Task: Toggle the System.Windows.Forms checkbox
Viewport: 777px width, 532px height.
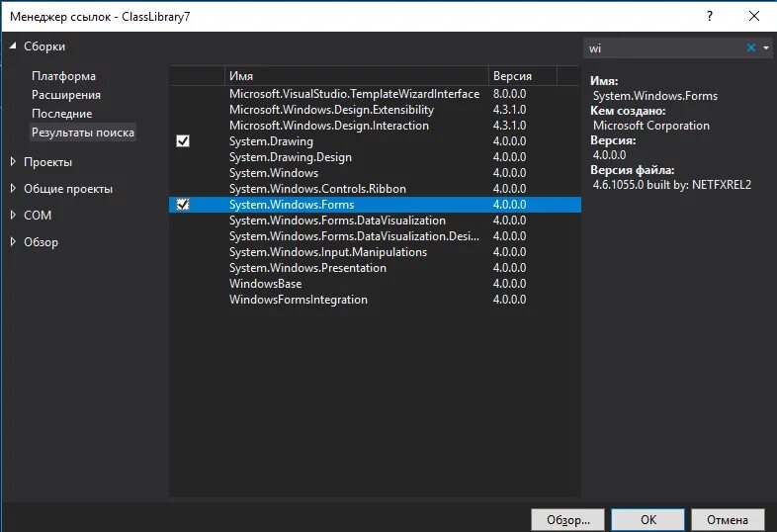Action: pyautogui.click(x=183, y=205)
